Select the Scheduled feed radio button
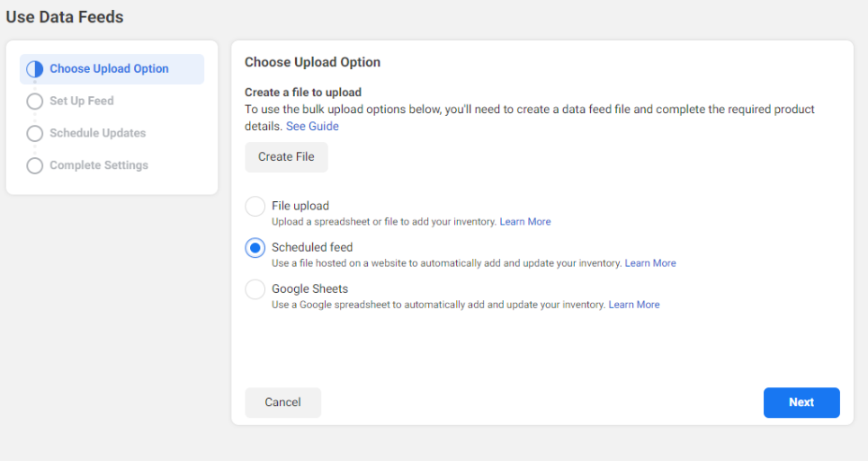The height and width of the screenshot is (461, 868). click(255, 248)
